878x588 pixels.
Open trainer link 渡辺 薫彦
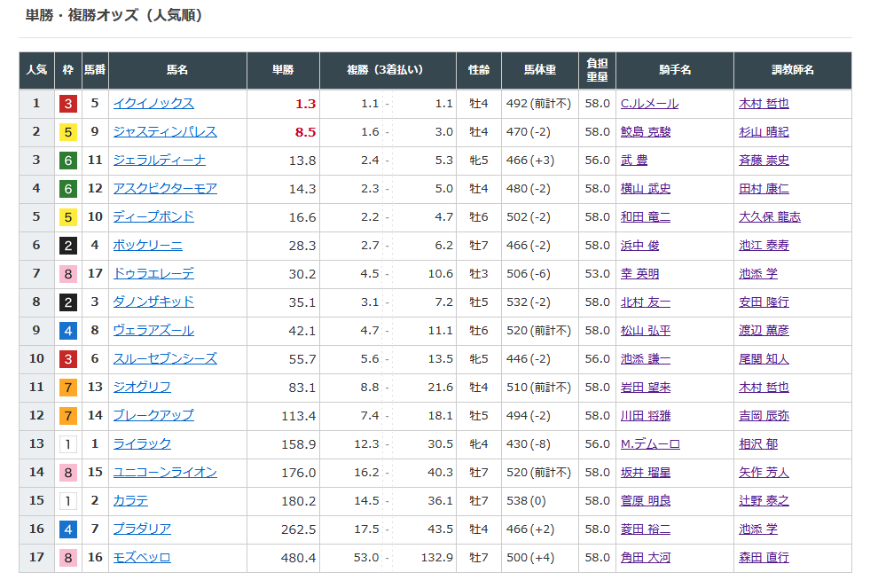[764, 331]
